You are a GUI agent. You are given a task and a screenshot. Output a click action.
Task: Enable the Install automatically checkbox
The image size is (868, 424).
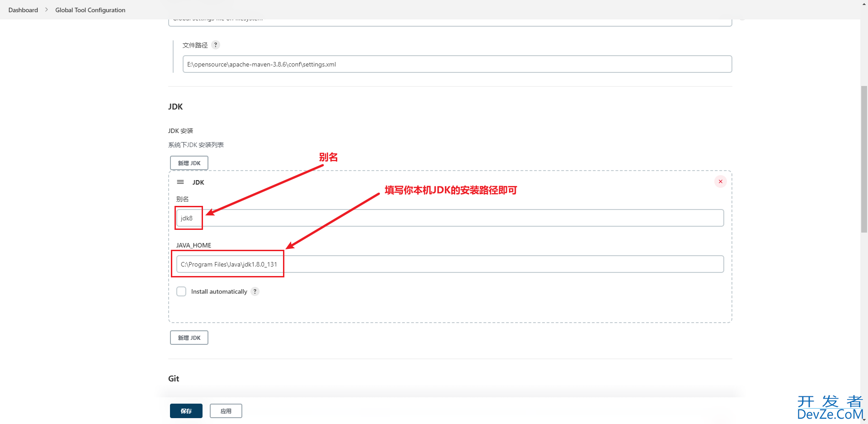[181, 291]
